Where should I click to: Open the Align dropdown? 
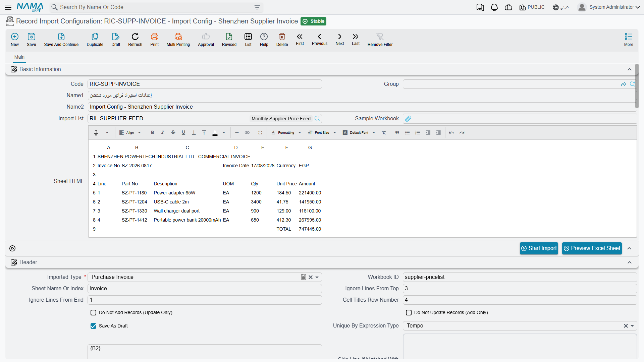[x=130, y=133]
